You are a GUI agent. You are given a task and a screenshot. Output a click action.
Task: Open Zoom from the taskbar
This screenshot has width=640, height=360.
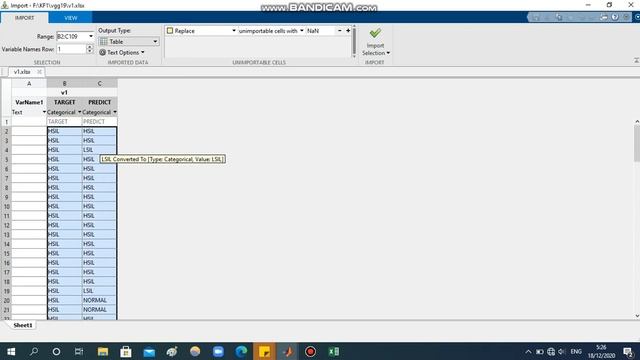tap(218, 351)
